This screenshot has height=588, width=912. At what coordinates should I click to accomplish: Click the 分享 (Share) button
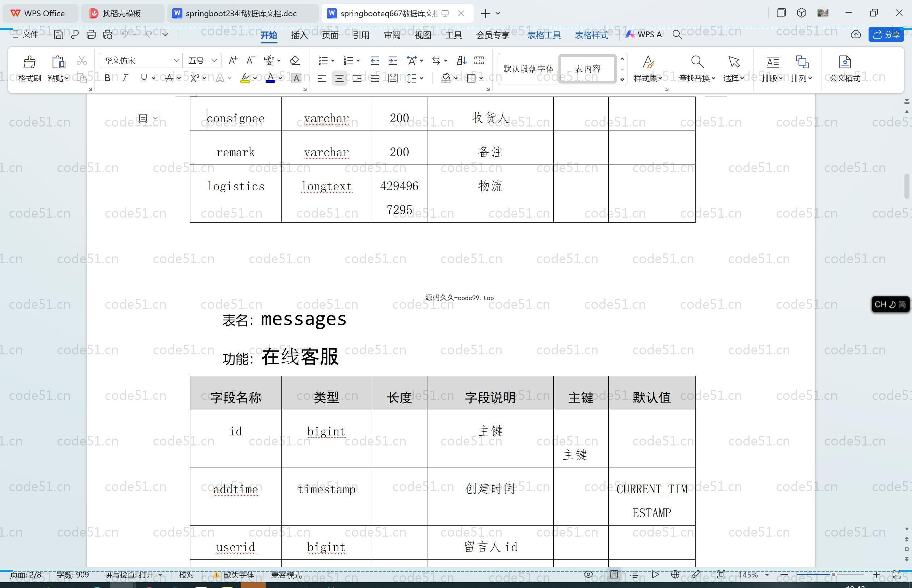click(886, 34)
